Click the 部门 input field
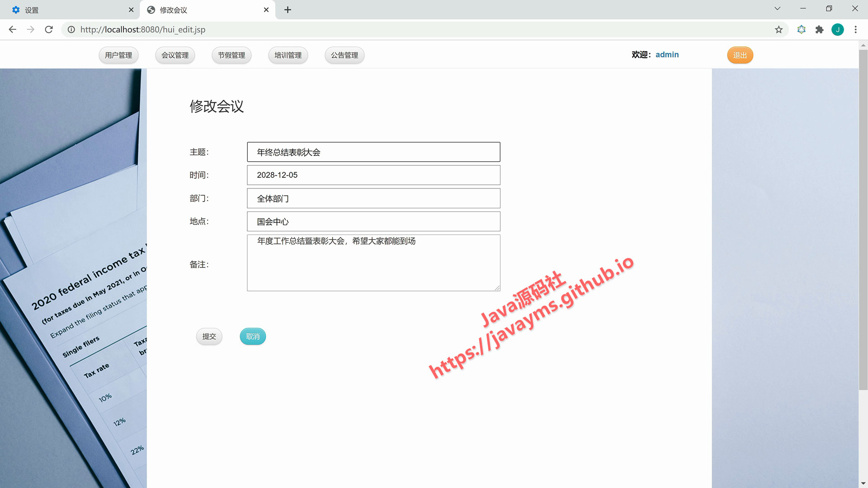Screen dimensions: 868x488 click(x=373, y=198)
